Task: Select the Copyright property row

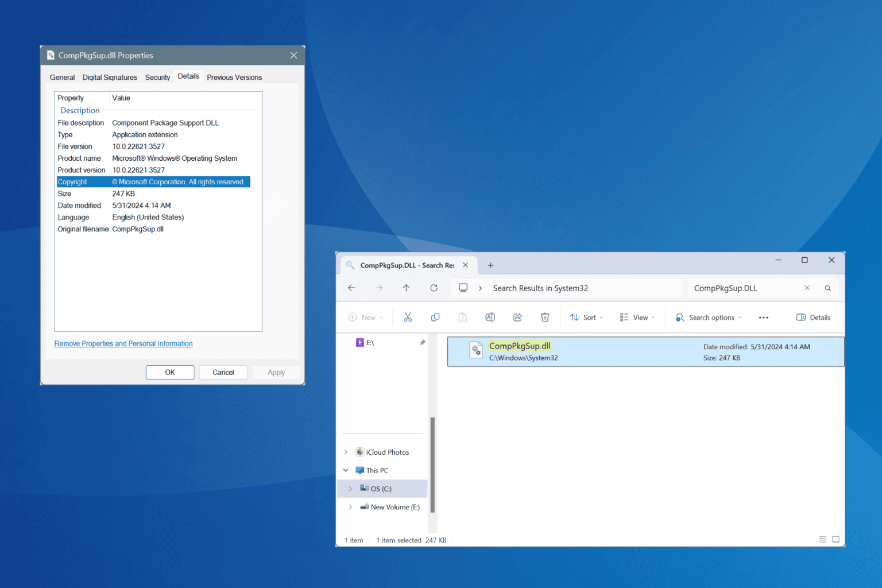Action: [x=153, y=182]
